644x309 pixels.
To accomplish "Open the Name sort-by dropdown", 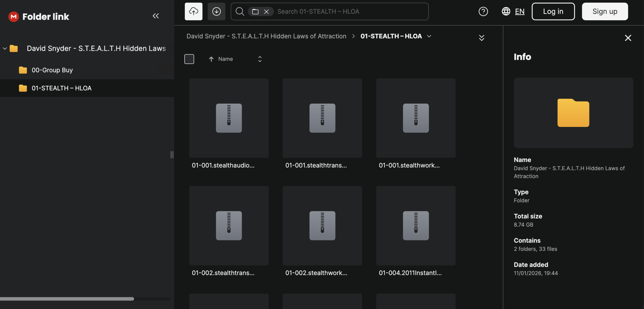I will [x=260, y=59].
